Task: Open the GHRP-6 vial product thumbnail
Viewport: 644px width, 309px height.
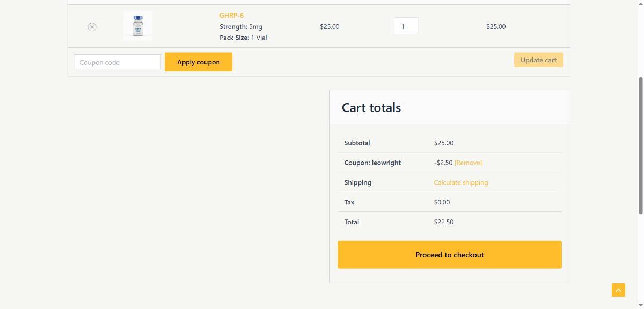Action: click(x=138, y=26)
